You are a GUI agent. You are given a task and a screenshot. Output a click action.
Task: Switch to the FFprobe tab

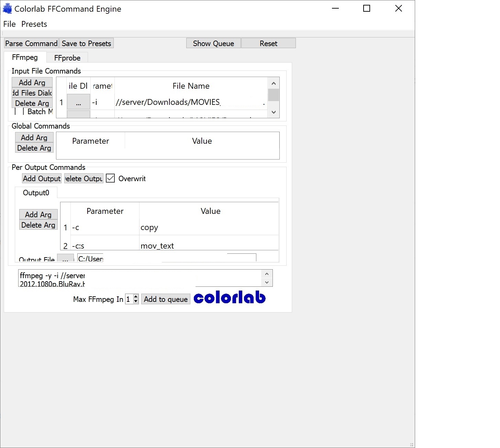coord(67,58)
